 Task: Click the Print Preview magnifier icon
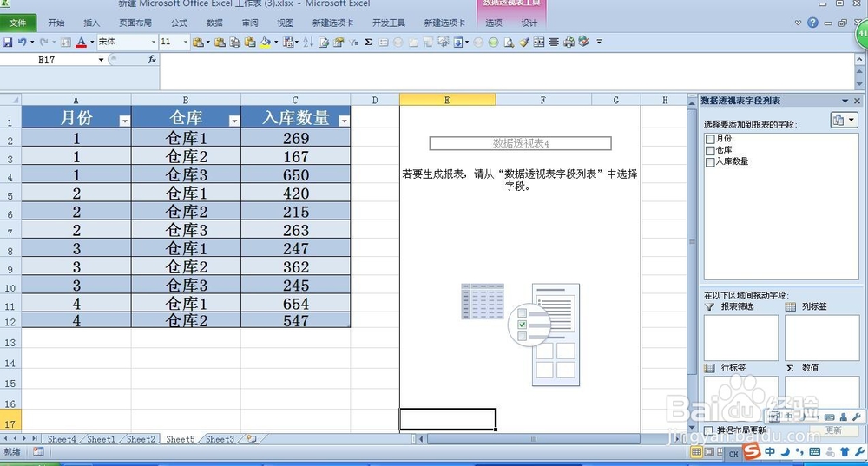pos(508,42)
